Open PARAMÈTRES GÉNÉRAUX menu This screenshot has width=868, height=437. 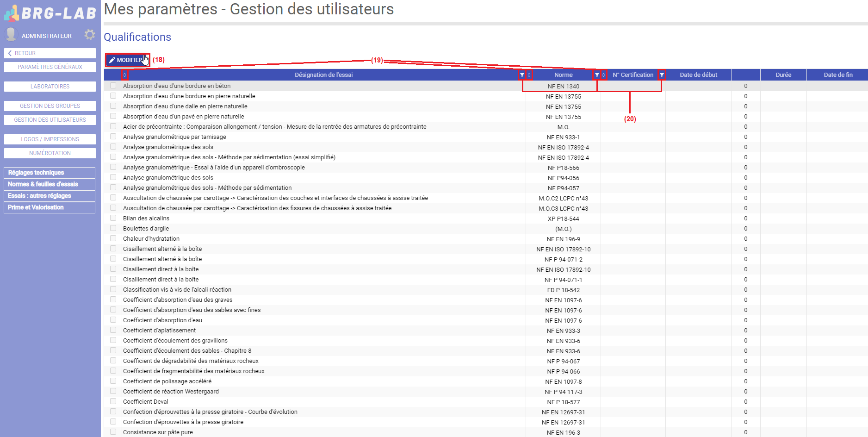click(x=50, y=67)
